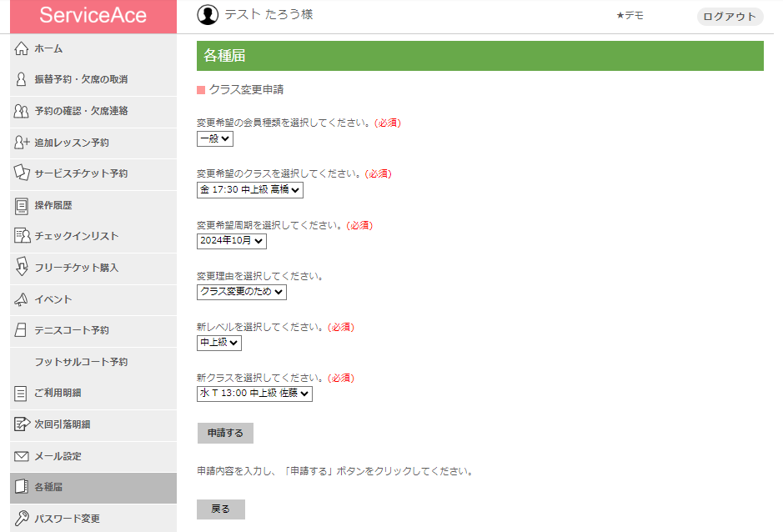Open the change reason dropdown クラス変更のため
The width and height of the screenshot is (783, 532).
241,292
